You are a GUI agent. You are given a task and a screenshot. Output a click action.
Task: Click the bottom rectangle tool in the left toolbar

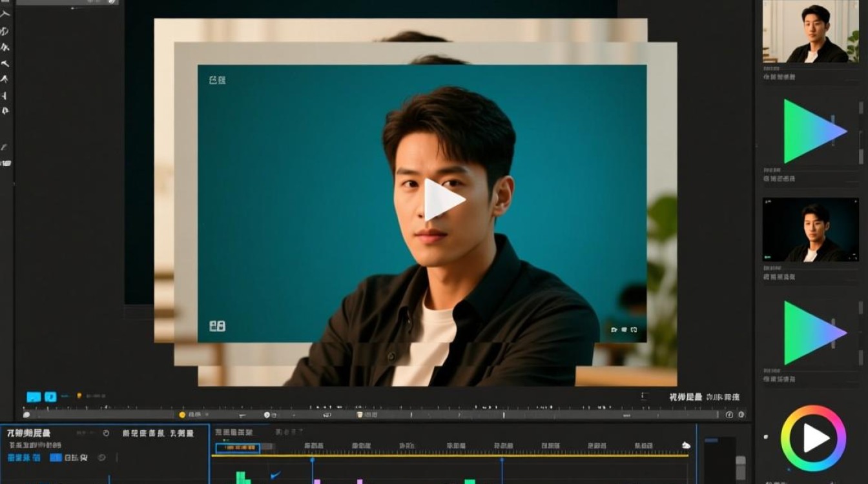click(x=5, y=163)
